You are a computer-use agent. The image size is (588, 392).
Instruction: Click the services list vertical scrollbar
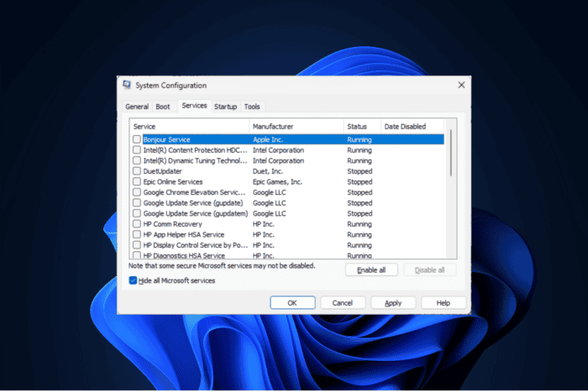pos(450,153)
